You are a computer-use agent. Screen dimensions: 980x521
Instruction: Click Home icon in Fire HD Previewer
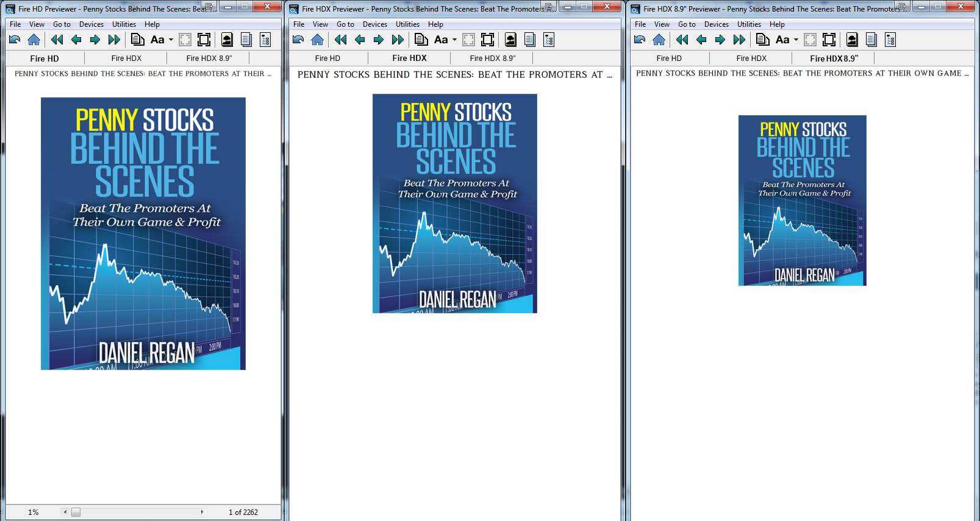(x=34, y=40)
